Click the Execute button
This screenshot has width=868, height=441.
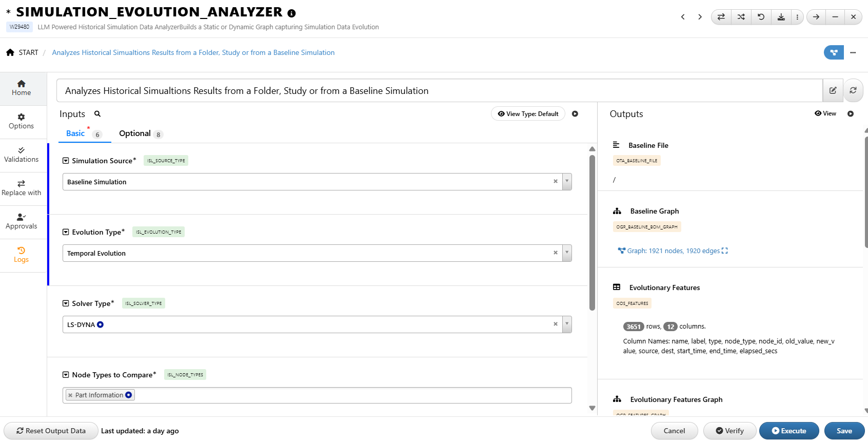pos(788,431)
